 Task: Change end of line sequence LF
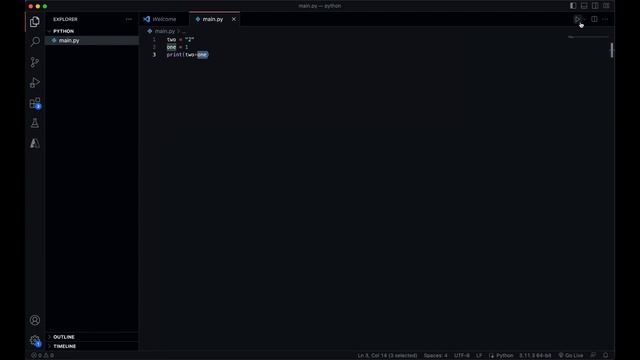click(x=479, y=355)
